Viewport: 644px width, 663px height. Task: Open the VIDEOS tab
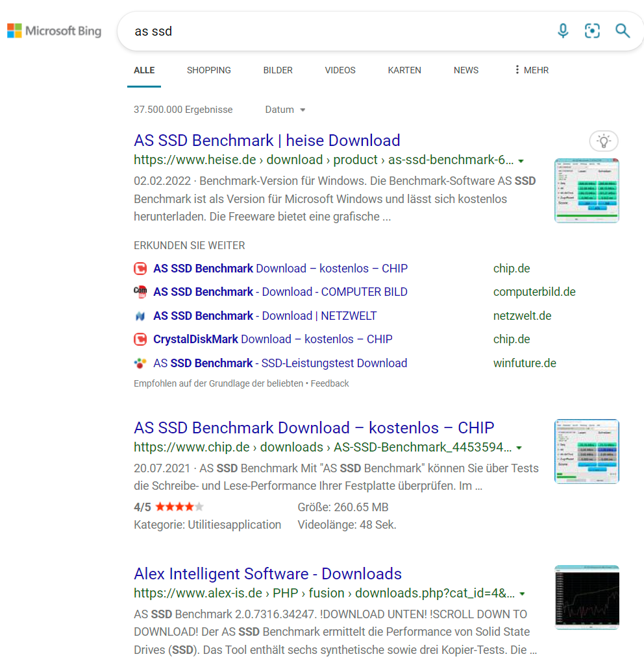(x=340, y=70)
